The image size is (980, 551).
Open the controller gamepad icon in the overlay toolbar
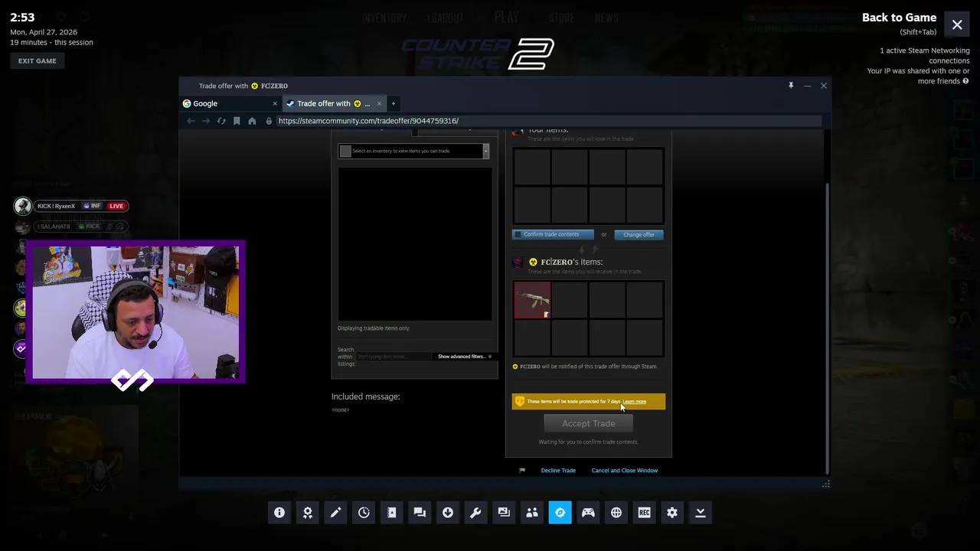[588, 513]
